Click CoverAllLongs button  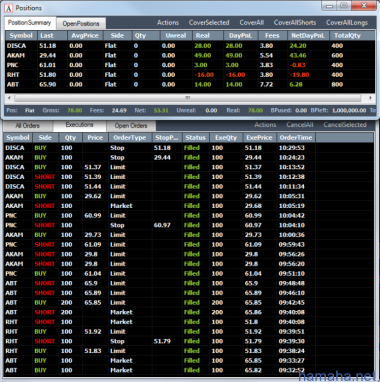tap(347, 23)
